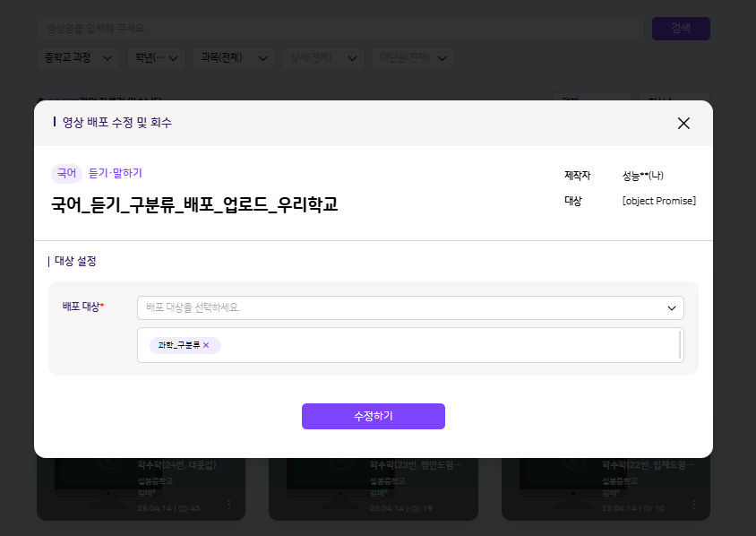The height and width of the screenshot is (536, 756).
Task: Open more options on the 23번 video card
Action: [x=461, y=506]
